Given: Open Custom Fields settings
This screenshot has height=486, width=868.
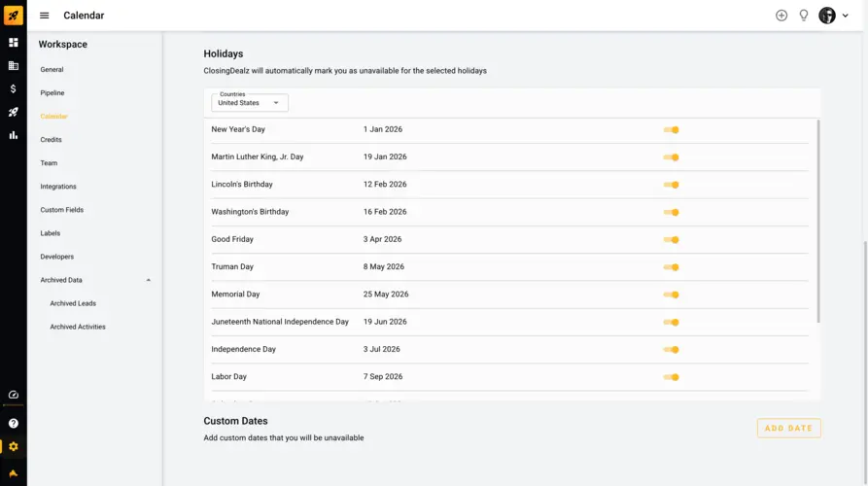Looking at the screenshot, I should point(61,210).
